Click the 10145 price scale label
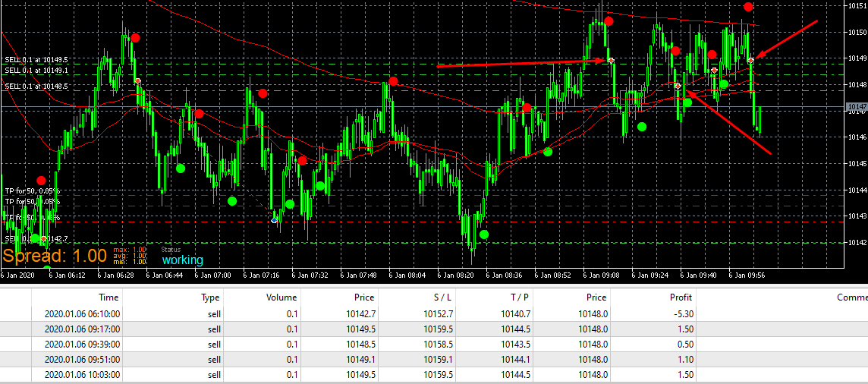868x384 pixels. pyautogui.click(x=857, y=163)
